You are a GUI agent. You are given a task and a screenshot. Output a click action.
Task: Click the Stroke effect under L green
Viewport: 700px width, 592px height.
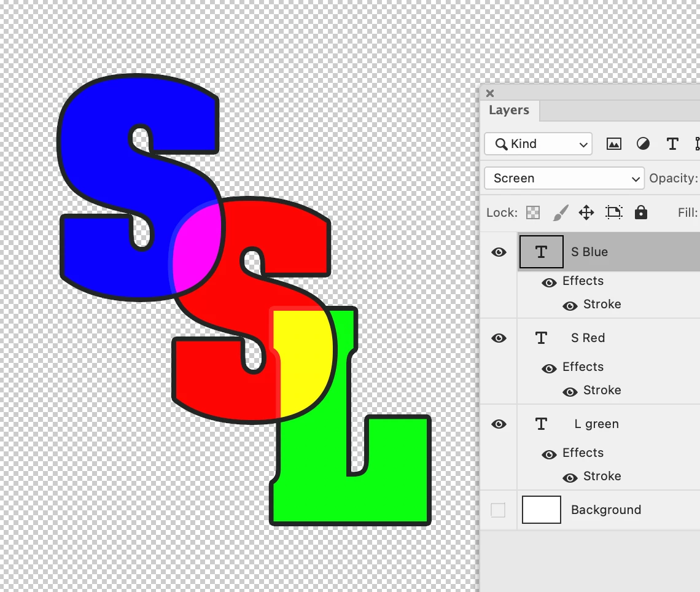pos(602,476)
